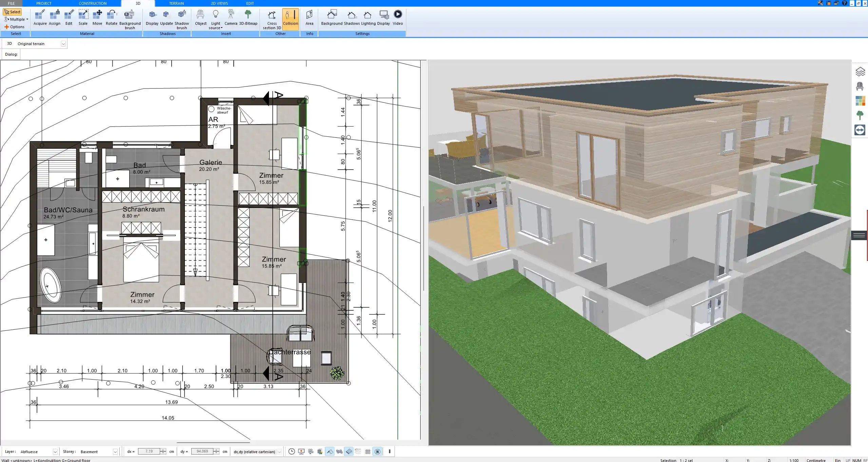This screenshot has width=868, height=462.
Task: Click the Camera insert tool
Action: point(231,17)
